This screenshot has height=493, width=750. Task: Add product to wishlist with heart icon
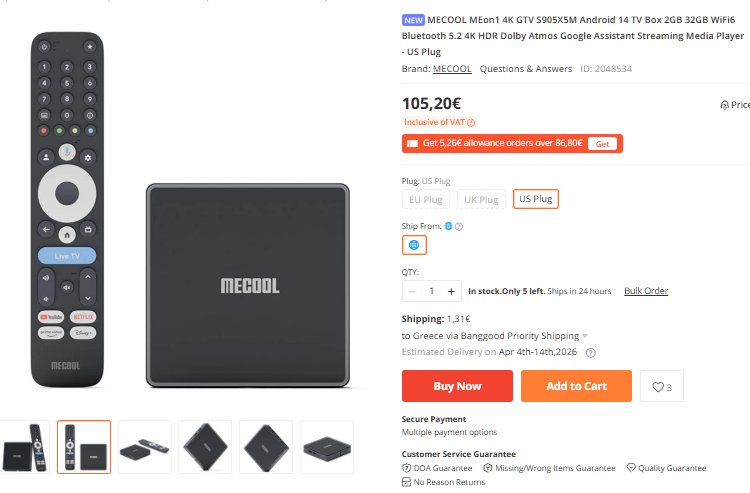[661, 386]
